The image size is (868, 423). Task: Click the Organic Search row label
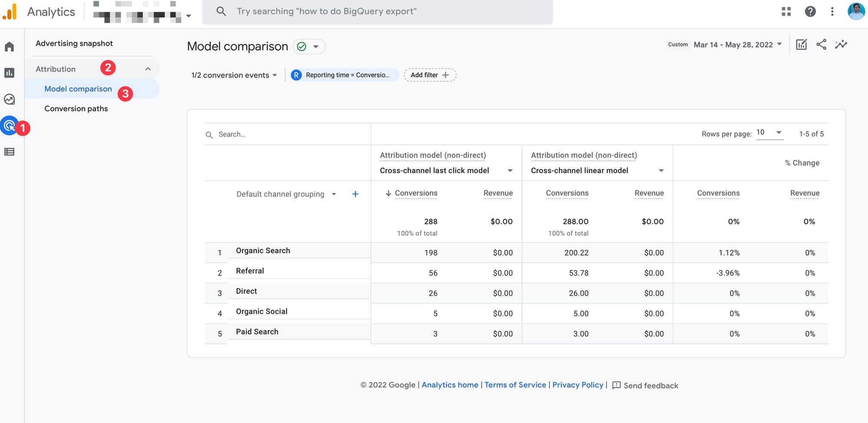pos(263,251)
